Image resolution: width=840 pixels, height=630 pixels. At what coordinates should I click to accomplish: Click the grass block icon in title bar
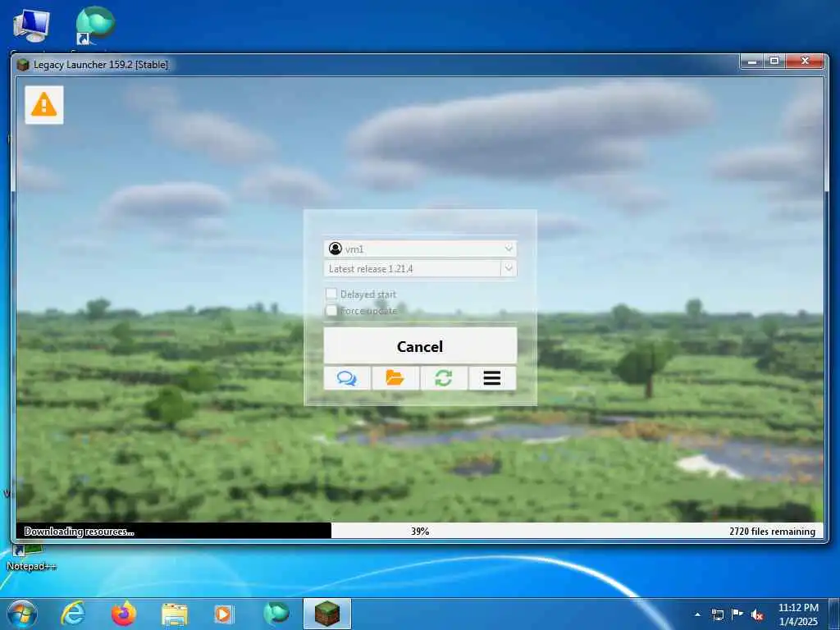click(22, 65)
